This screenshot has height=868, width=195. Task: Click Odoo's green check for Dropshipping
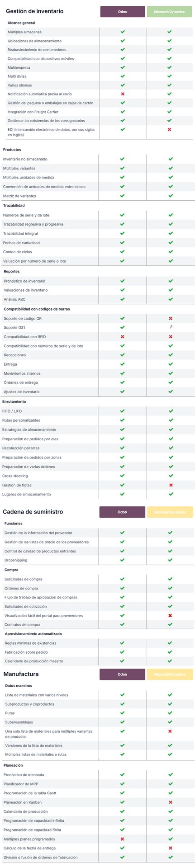click(x=122, y=560)
